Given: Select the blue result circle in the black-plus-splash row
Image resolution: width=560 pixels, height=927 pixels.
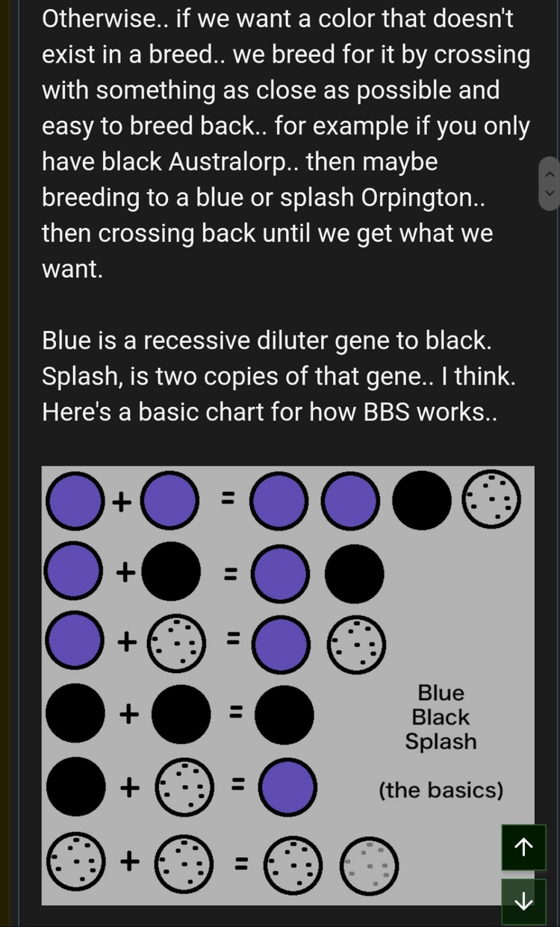Looking at the screenshot, I should point(287,786).
